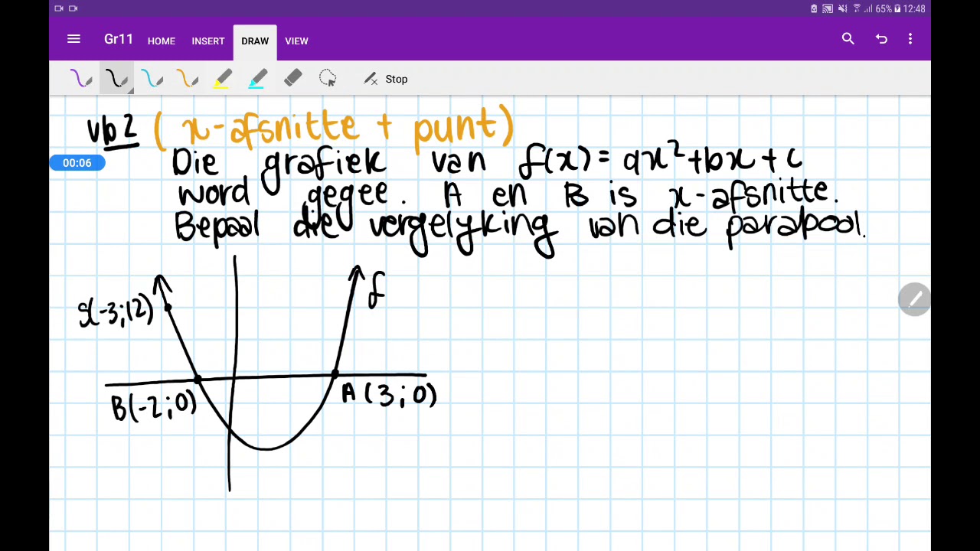Viewport: 980px width, 551px height.
Task: Open the hamburger navigation menu
Action: pos(73,39)
